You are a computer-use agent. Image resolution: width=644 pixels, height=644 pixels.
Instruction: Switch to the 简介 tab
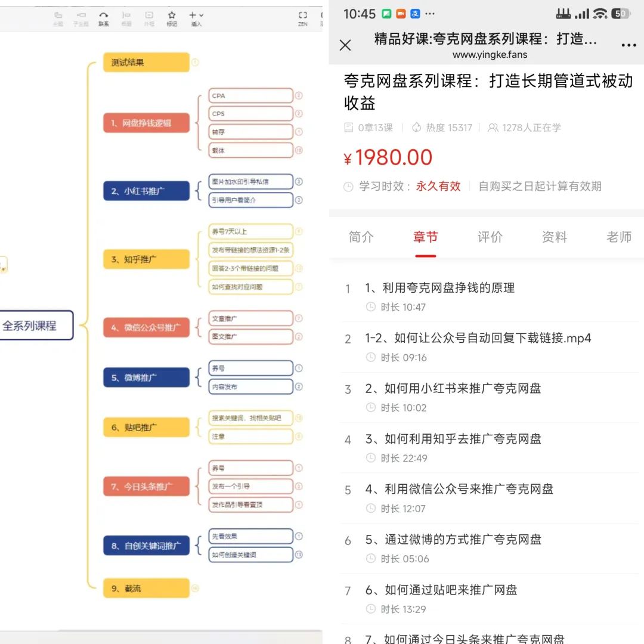pyautogui.click(x=361, y=237)
